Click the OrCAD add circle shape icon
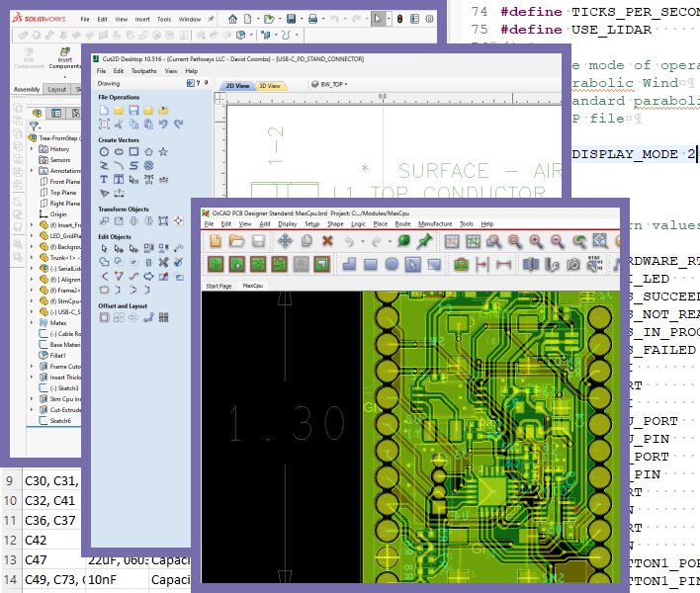 [x=392, y=264]
